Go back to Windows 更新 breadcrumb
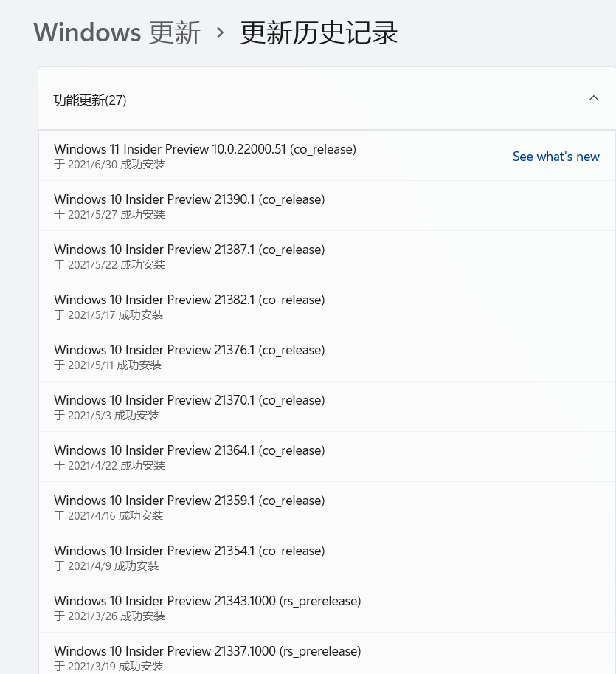Image resolution: width=616 pixels, height=674 pixels. [117, 32]
